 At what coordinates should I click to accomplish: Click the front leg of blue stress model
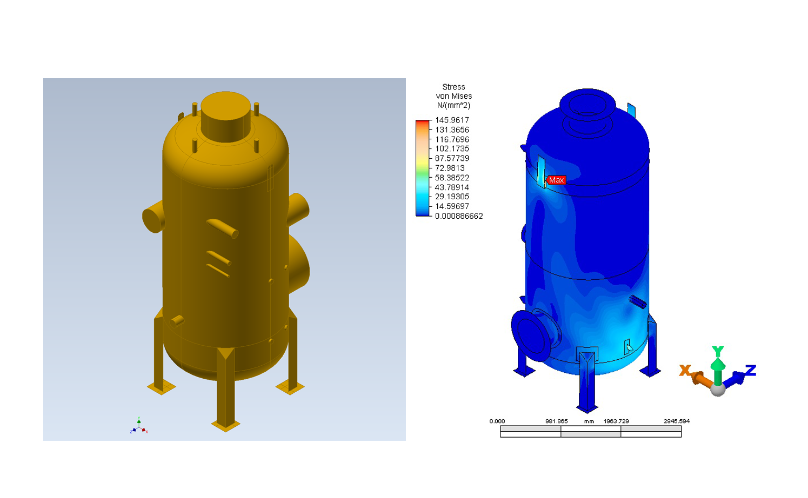(x=587, y=380)
